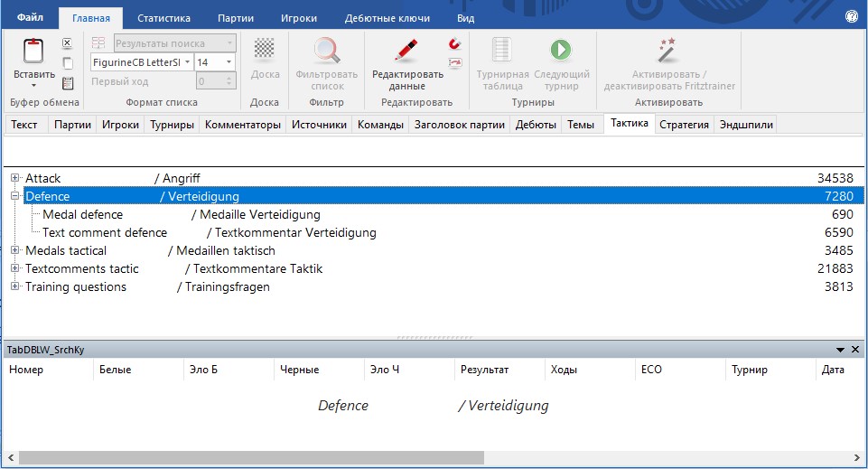Open the help question mark icon
This screenshot has width=868, height=469.
point(851,17)
